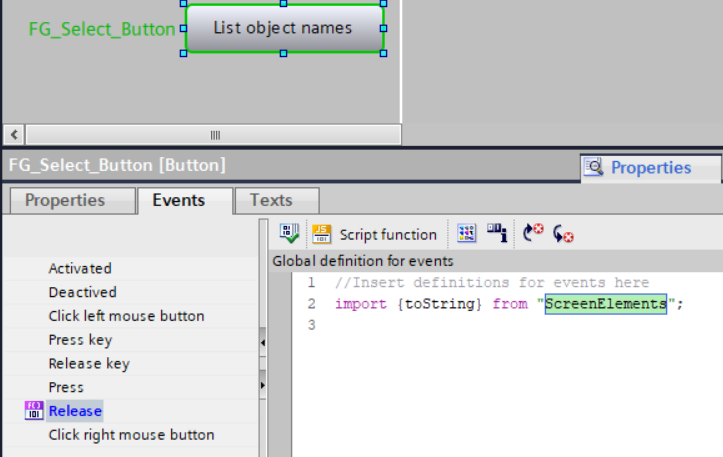The height and width of the screenshot is (457, 723).
Task: Select the Press event
Action: click(66, 387)
